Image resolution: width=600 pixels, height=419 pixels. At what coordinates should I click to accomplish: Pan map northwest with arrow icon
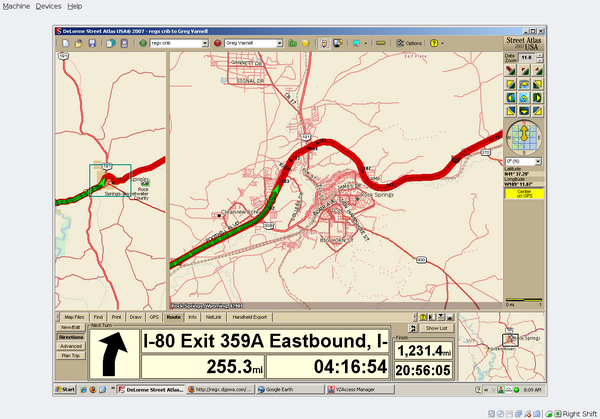pos(510,84)
